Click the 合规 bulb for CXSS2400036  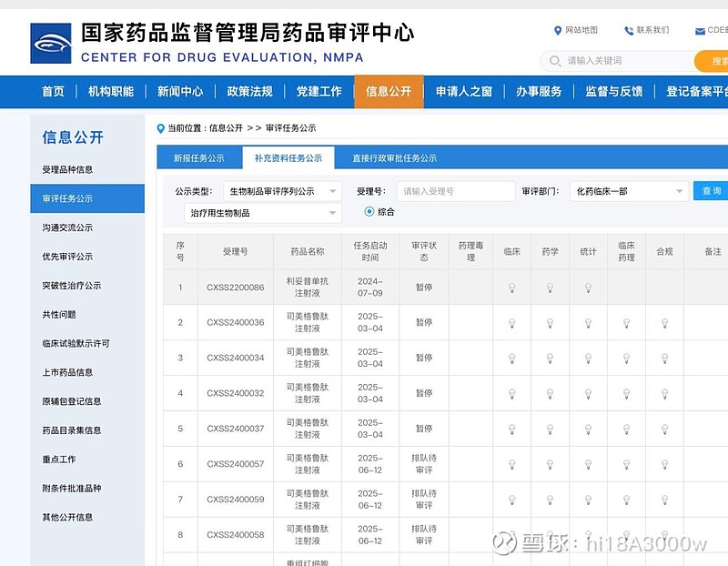665,323
